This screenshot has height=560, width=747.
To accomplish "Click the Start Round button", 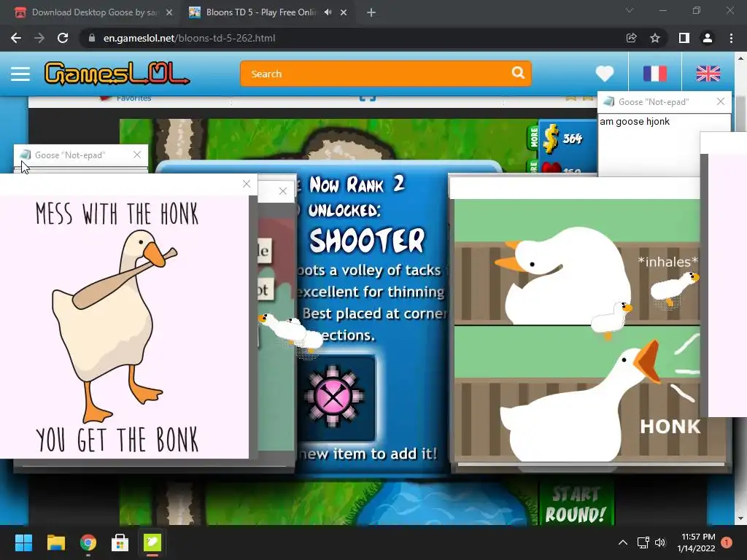I will (576, 504).
